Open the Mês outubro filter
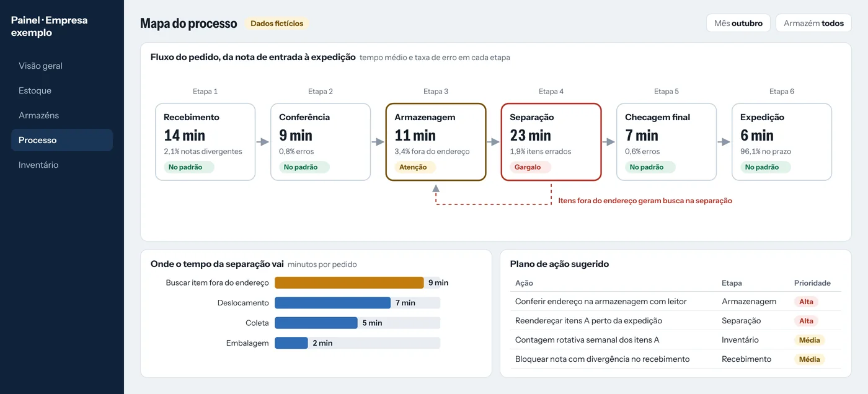 coord(738,24)
